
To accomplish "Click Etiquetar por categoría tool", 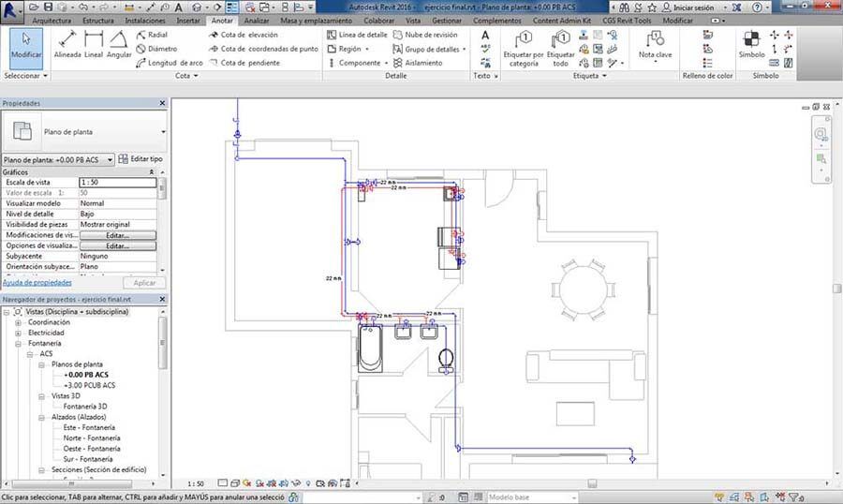I will pos(524,49).
